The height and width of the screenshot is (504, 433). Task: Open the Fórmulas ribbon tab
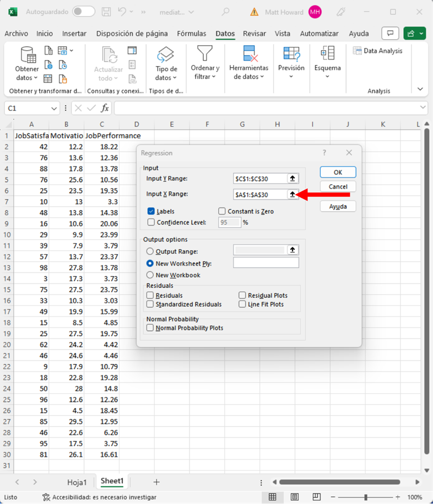pyautogui.click(x=191, y=34)
